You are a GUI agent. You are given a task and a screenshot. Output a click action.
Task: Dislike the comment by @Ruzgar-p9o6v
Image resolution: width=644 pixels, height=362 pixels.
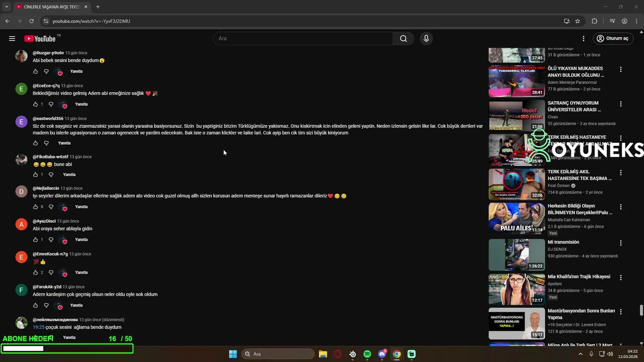[x=46, y=71]
